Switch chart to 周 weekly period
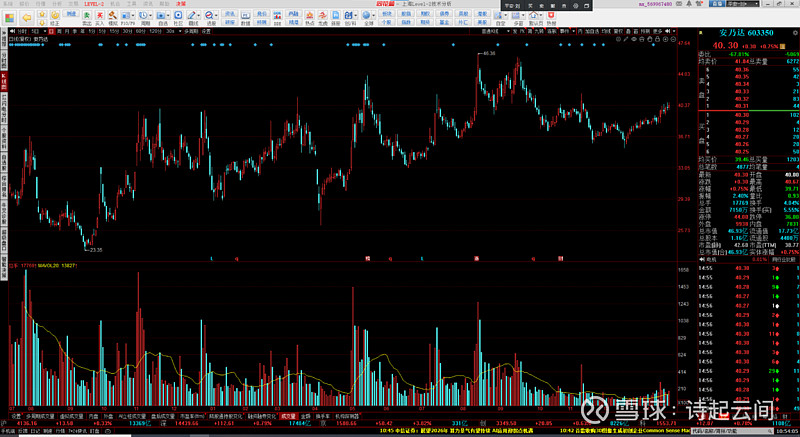Screen dimensions: 800x437 click(x=59, y=31)
